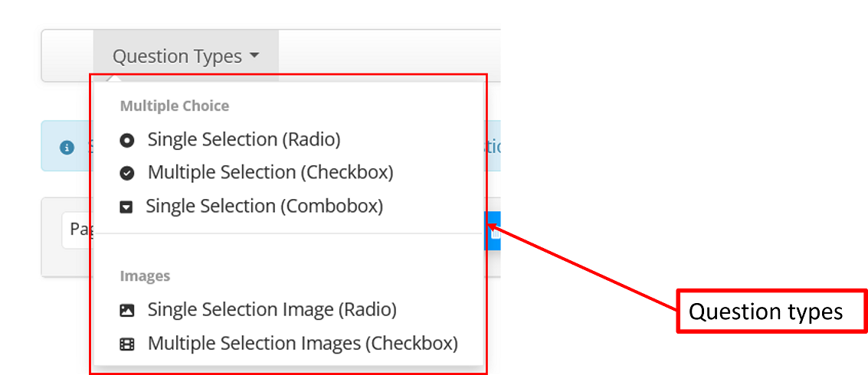
Task: Click the caret arrow next to Question Types
Action: (254, 56)
